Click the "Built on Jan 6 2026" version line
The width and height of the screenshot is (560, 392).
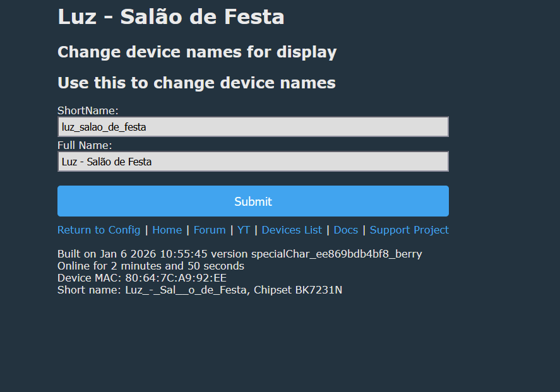239,254
